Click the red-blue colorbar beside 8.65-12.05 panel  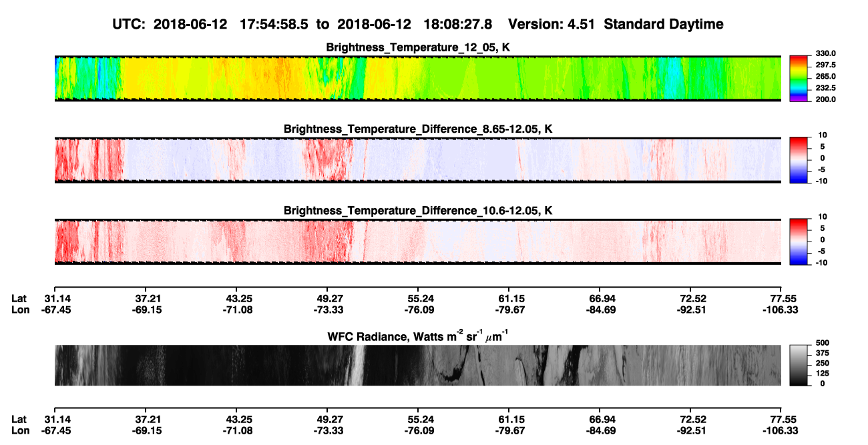[799, 160]
